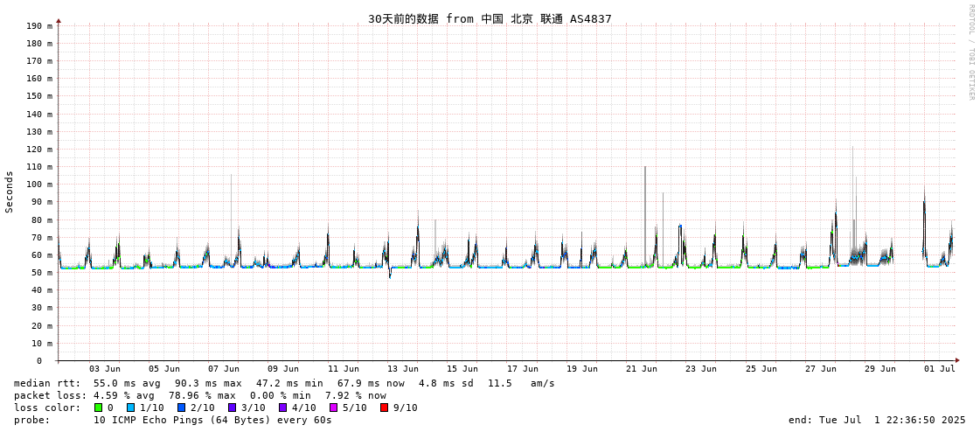Click the 55.0 ms avg value
Screen dimensions: 980x432
pyautogui.click(x=127, y=383)
